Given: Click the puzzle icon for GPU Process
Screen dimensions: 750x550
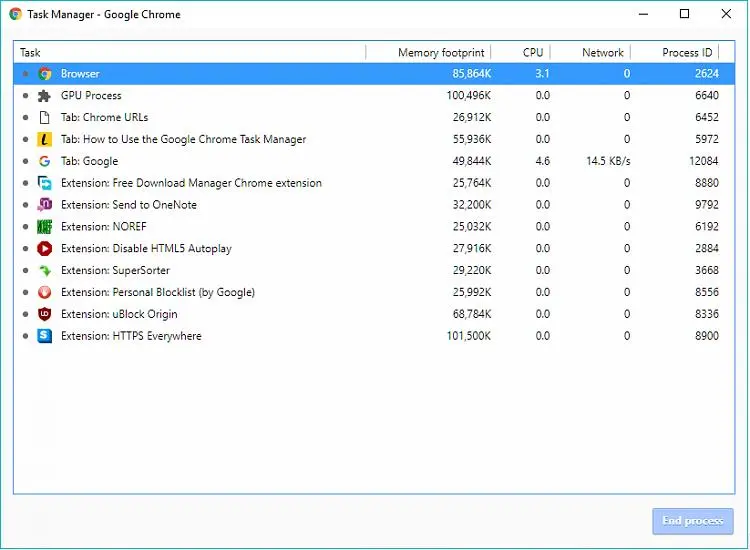Looking at the screenshot, I should [x=44, y=96].
